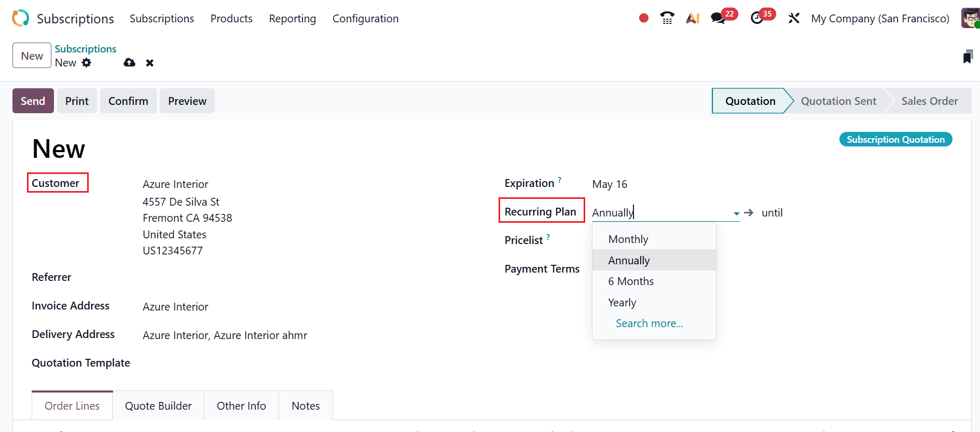Screen dimensions: 980x432
Task: Open the Configuration menu
Action: click(366, 19)
